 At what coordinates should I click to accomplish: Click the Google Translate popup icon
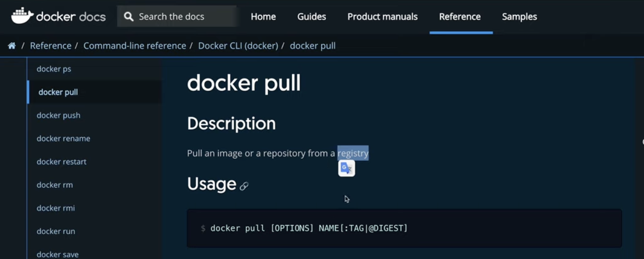coord(346,168)
